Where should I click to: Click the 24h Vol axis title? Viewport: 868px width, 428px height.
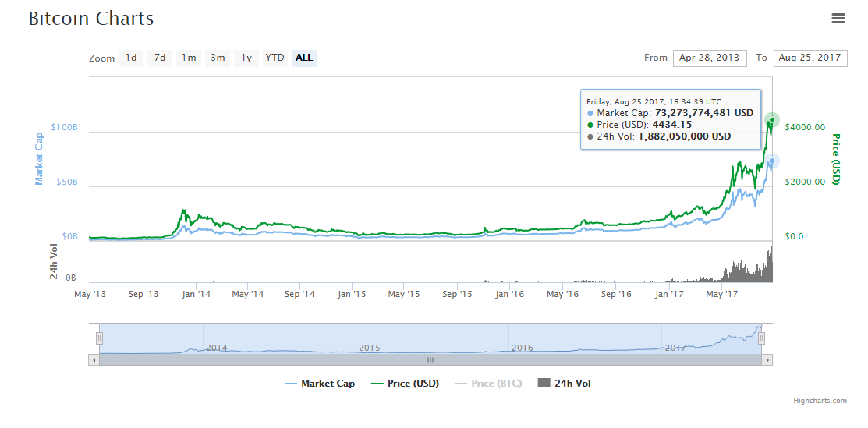tap(54, 262)
